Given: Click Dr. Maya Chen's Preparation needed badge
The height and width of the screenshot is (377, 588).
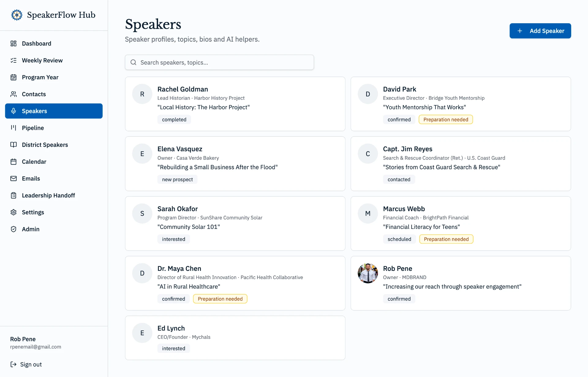Looking at the screenshot, I should point(220,299).
